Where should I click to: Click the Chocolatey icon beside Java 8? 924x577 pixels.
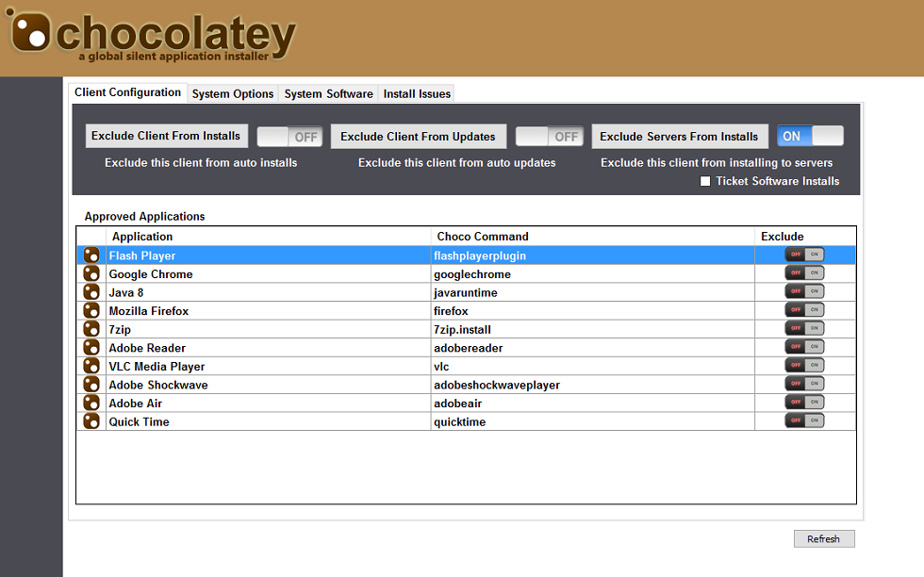[x=91, y=292]
